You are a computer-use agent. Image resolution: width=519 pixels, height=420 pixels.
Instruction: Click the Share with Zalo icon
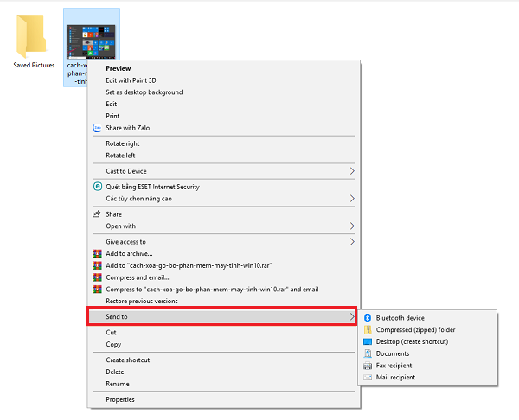tap(98, 128)
